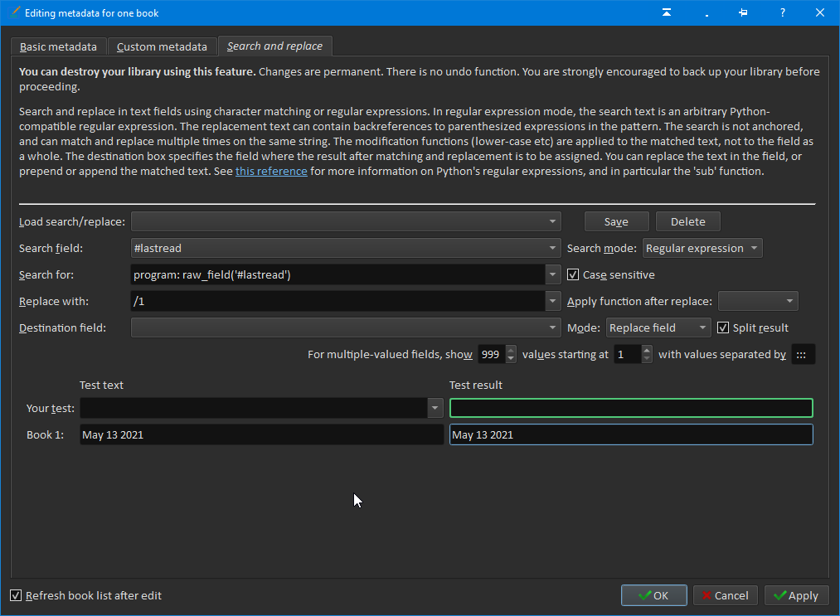This screenshot has height=616, width=840.
Task: Switch to the Custom metadata tab
Action: click(x=162, y=46)
